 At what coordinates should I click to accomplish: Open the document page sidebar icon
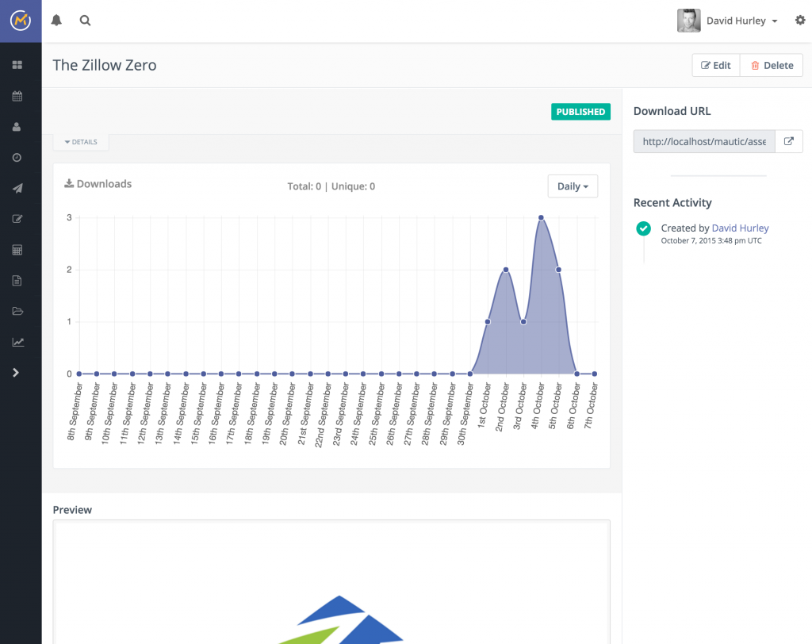click(x=17, y=281)
